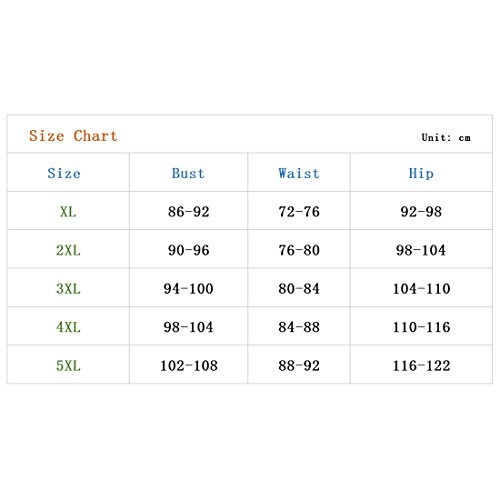
Task: Select the Waist column header
Action: [x=299, y=173]
